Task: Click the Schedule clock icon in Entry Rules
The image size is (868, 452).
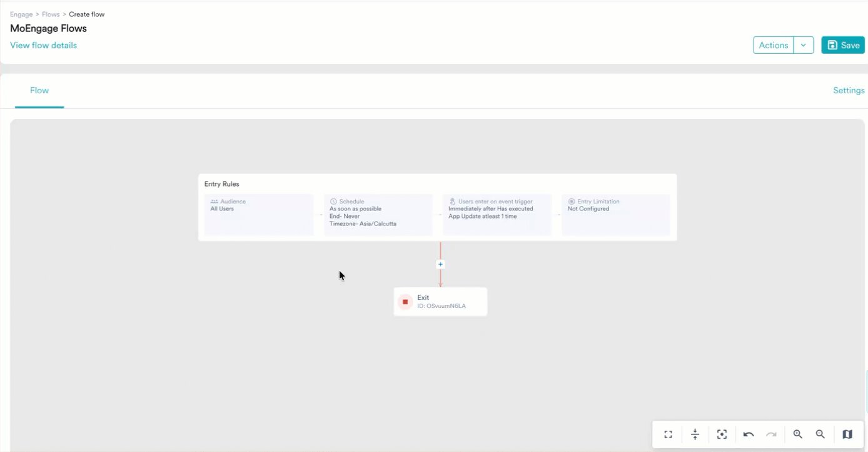Action: click(x=332, y=201)
